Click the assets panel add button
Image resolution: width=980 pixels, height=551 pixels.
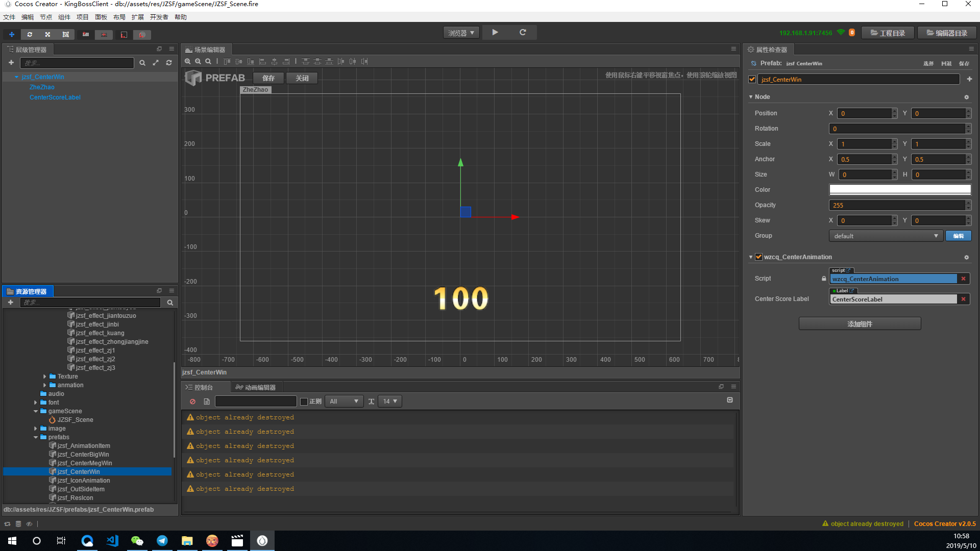tap(10, 303)
